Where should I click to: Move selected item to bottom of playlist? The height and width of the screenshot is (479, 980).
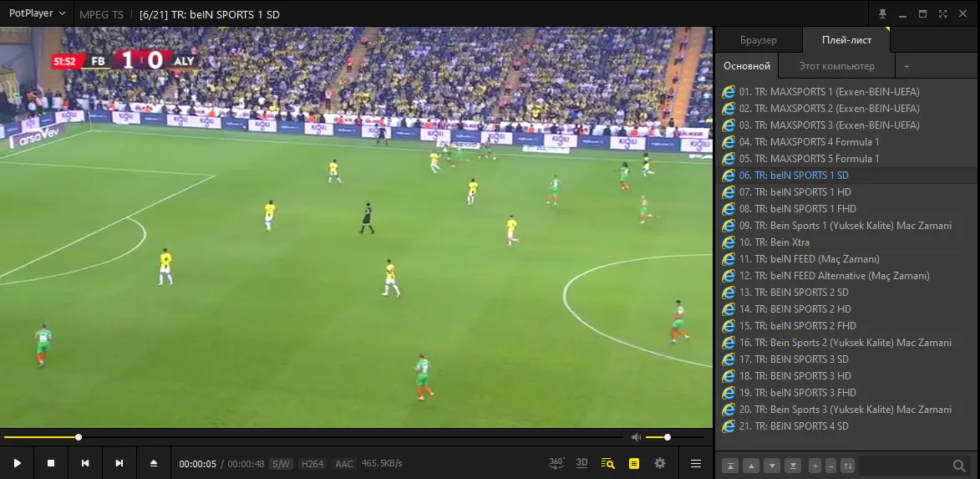(x=793, y=466)
